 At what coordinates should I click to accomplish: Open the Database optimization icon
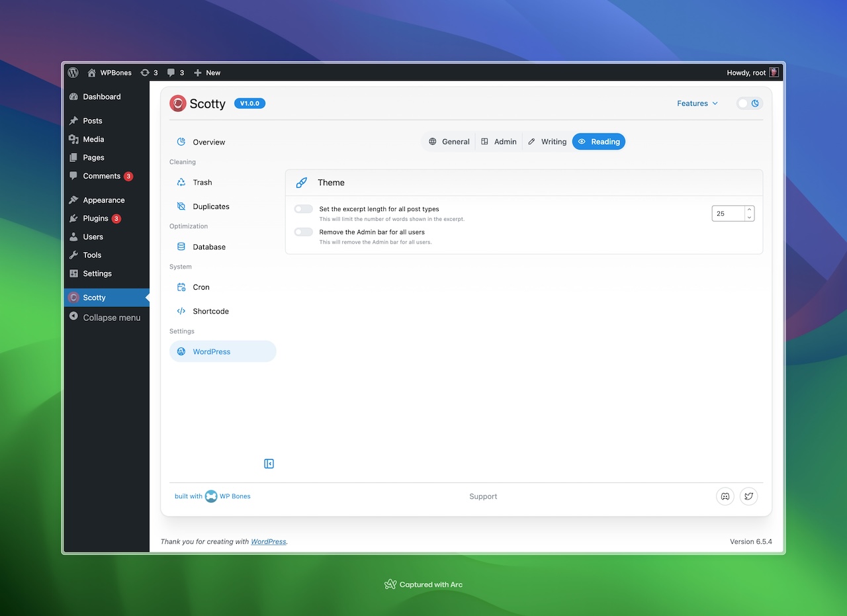[x=181, y=247]
